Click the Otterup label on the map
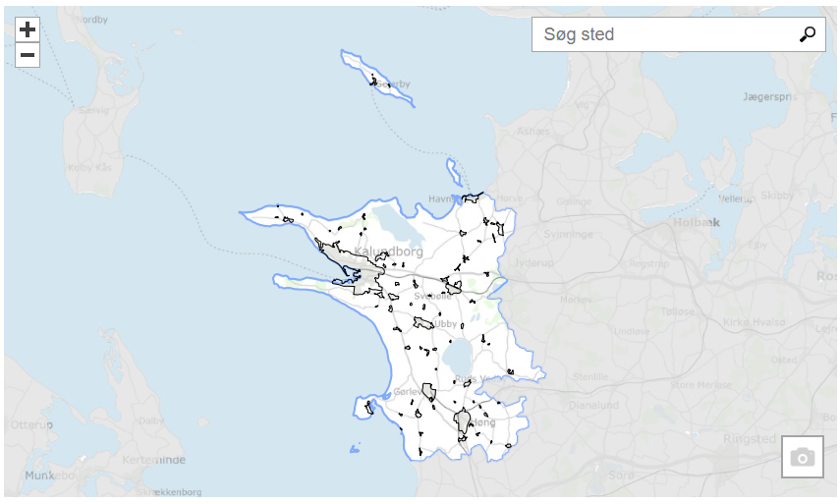840x504 pixels. point(31,425)
